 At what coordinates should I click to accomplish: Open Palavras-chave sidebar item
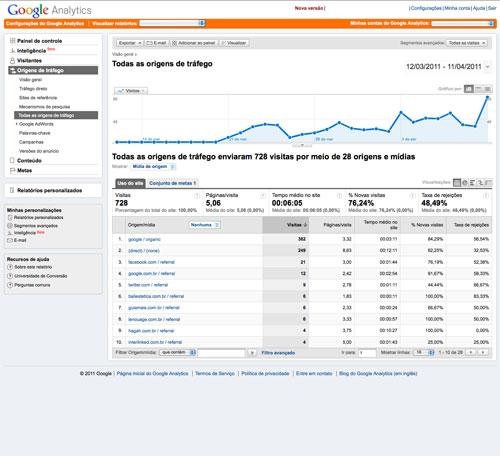[x=35, y=133]
